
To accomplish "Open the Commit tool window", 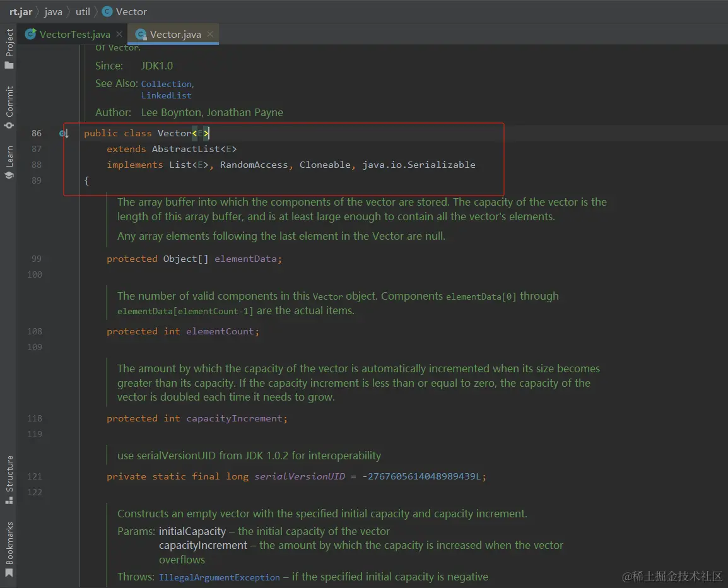I will 9,108.
